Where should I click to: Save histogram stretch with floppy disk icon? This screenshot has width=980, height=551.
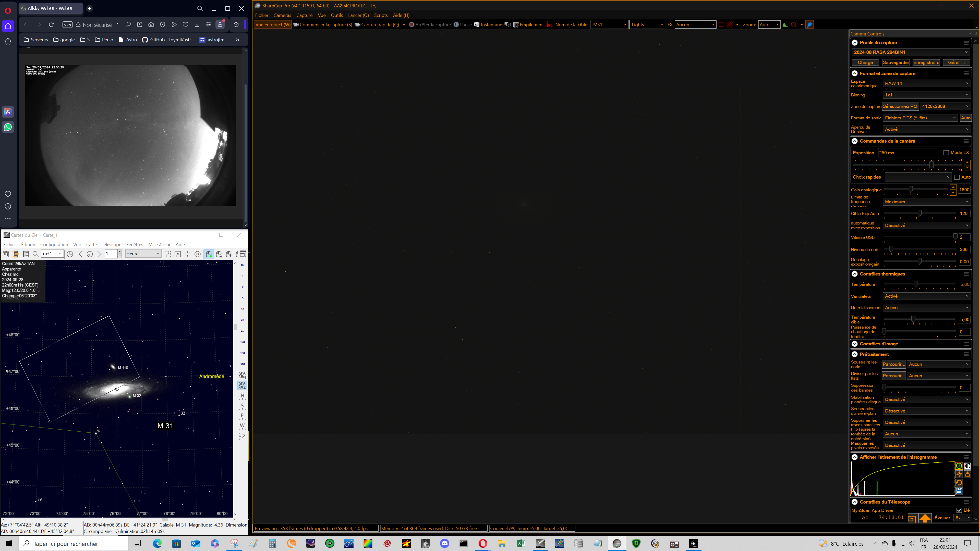[x=959, y=491]
